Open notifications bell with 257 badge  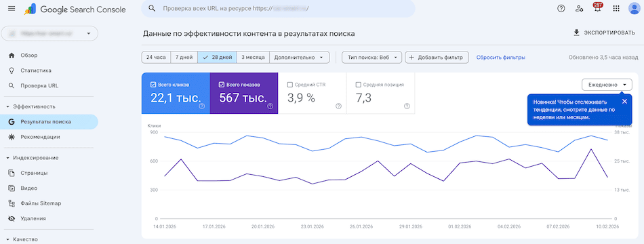tap(598, 8)
